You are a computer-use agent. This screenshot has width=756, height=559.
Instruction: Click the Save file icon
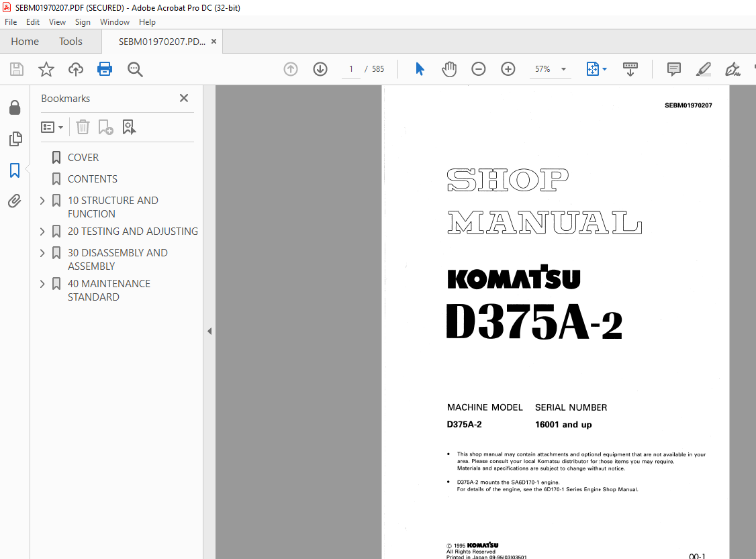tap(16, 69)
